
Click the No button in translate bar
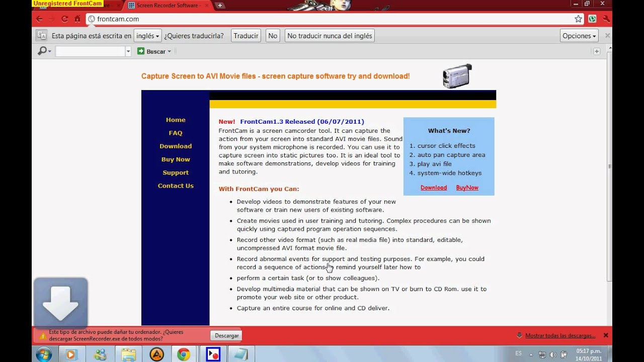point(273,36)
